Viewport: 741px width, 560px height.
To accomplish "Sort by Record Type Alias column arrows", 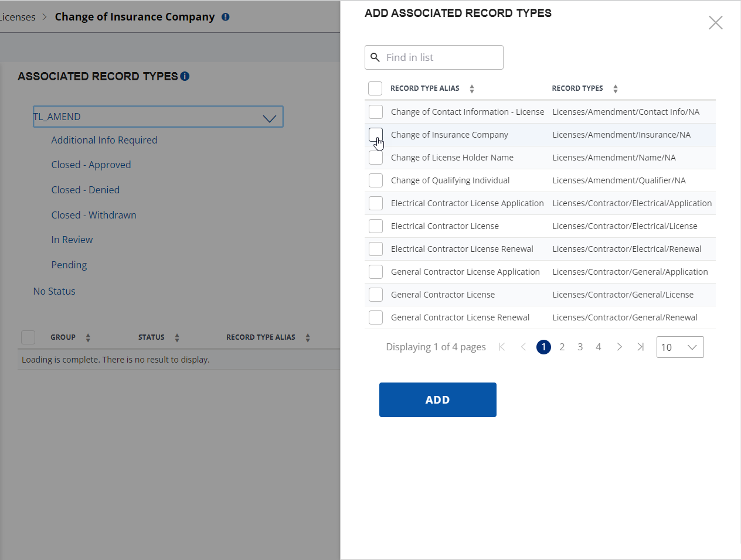I will click(472, 89).
